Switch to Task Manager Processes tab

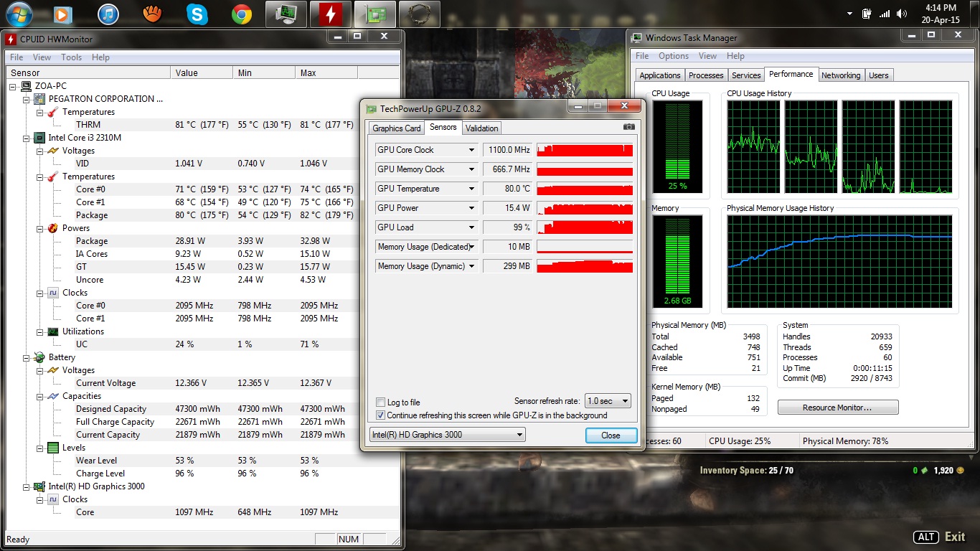(x=706, y=75)
